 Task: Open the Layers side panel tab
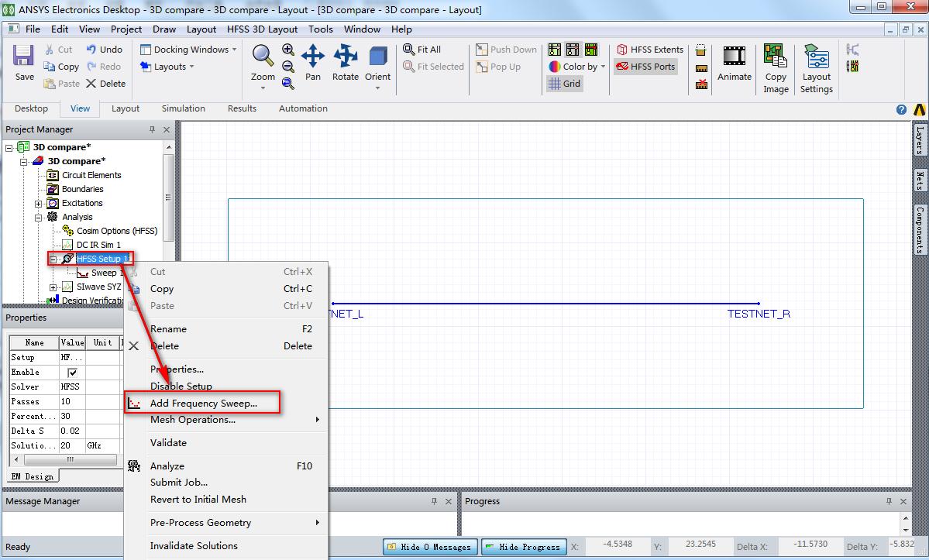pos(920,140)
